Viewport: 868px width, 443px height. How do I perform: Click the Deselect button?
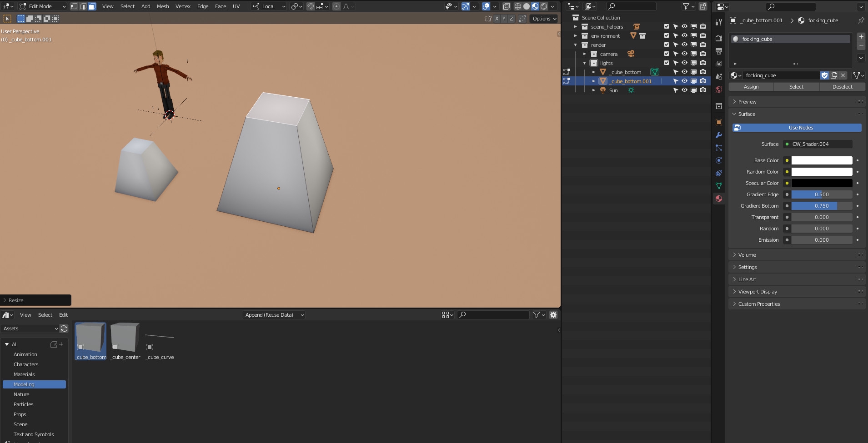842,87
